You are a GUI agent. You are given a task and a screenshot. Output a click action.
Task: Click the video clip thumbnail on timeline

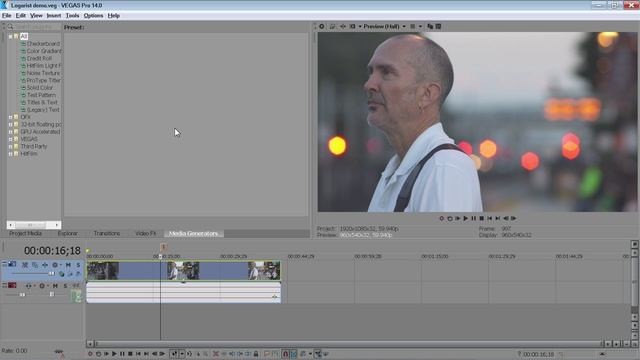(x=183, y=271)
